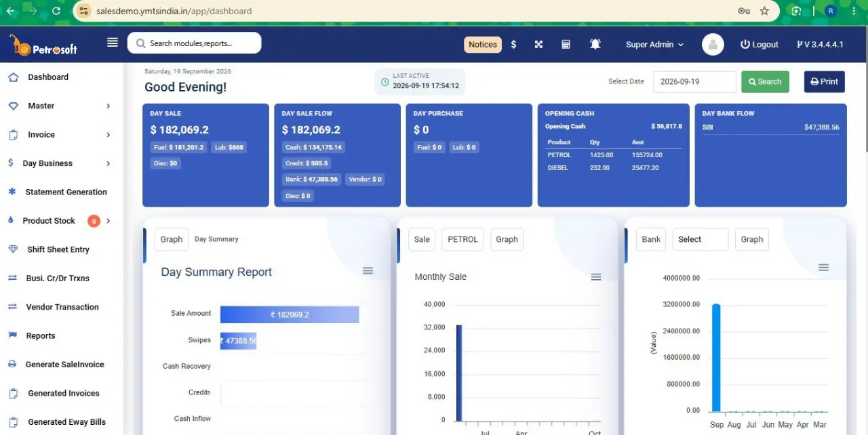Viewport: 868px width, 435px height.
Task: Click the Generate SaleInvoice printer icon
Action: (x=12, y=365)
